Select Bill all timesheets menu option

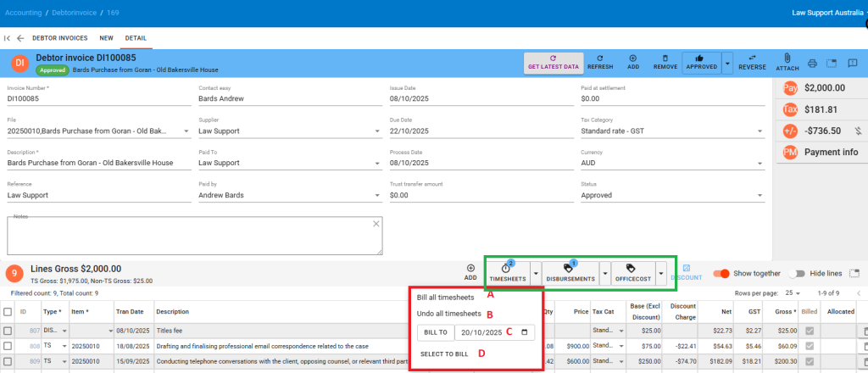pyautogui.click(x=445, y=298)
